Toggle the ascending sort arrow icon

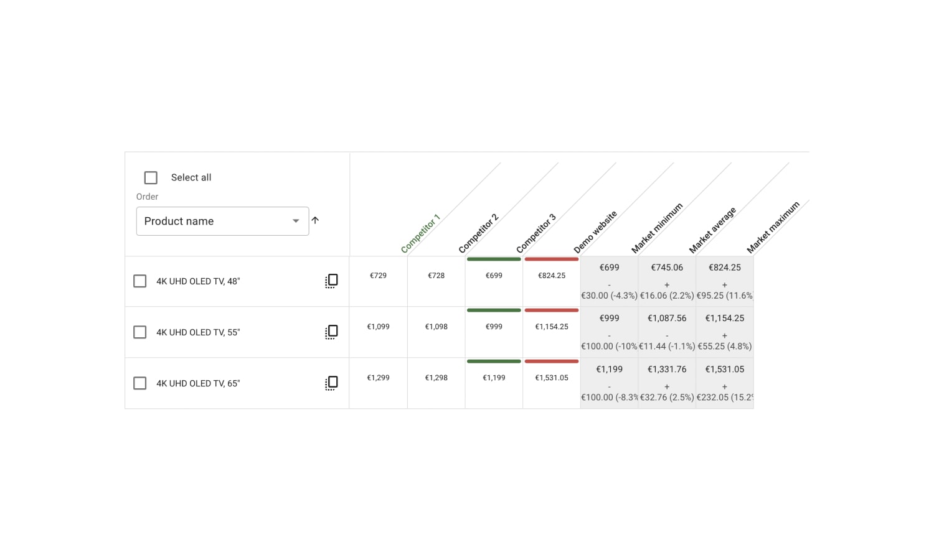[315, 220]
